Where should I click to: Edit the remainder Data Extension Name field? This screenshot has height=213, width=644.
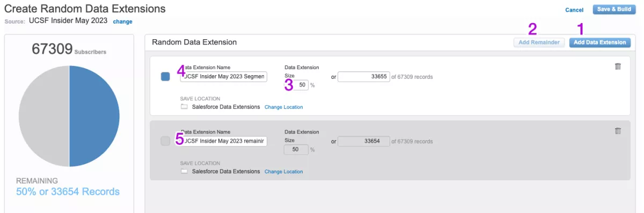pyautogui.click(x=223, y=141)
